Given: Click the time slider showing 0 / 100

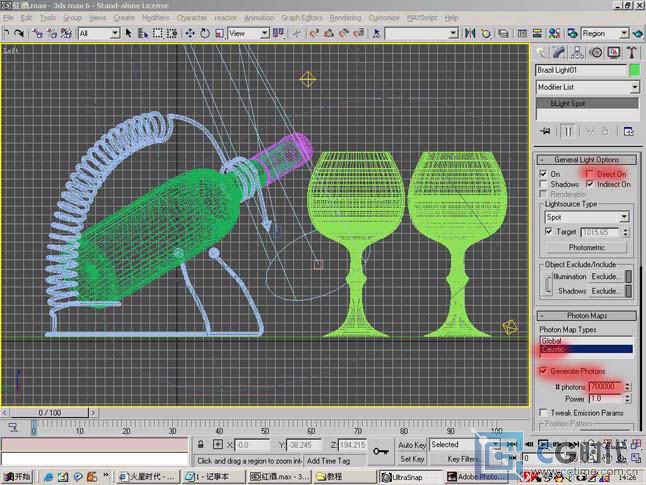Looking at the screenshot, I should 49,412.
